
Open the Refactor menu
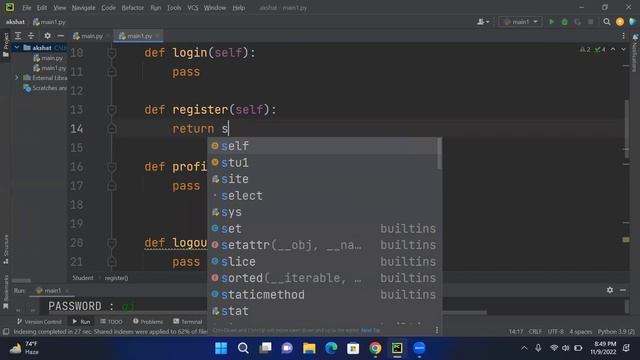click(133, 8)
